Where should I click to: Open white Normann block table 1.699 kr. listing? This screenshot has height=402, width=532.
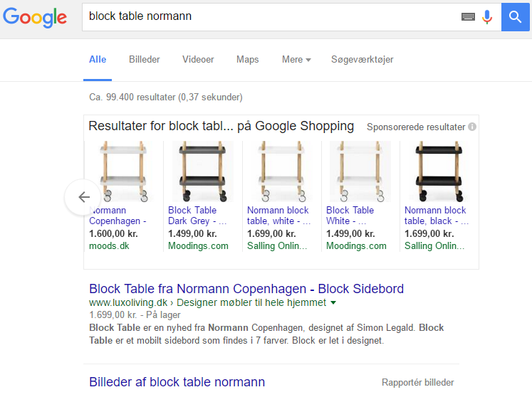[278, 216]
